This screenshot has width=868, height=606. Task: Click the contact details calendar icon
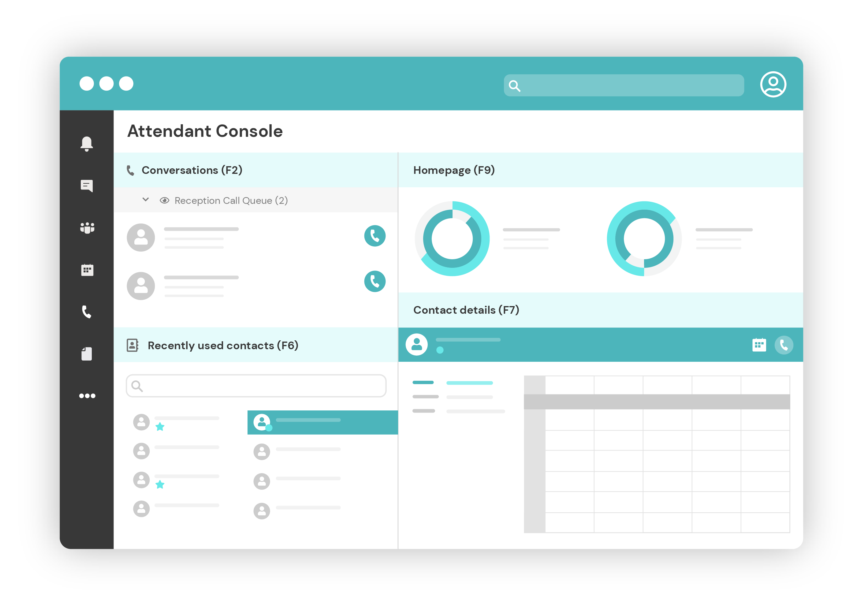pos(759,345)
